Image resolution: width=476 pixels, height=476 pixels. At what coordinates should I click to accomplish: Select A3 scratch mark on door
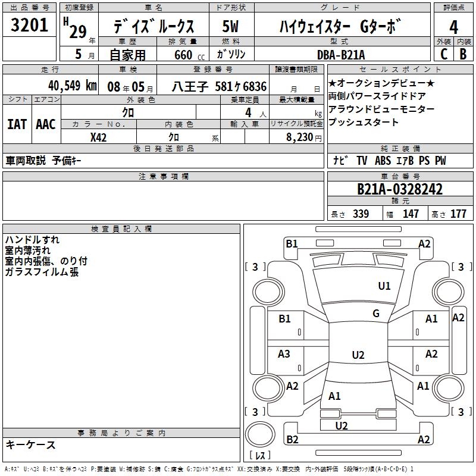click(284, 353)
